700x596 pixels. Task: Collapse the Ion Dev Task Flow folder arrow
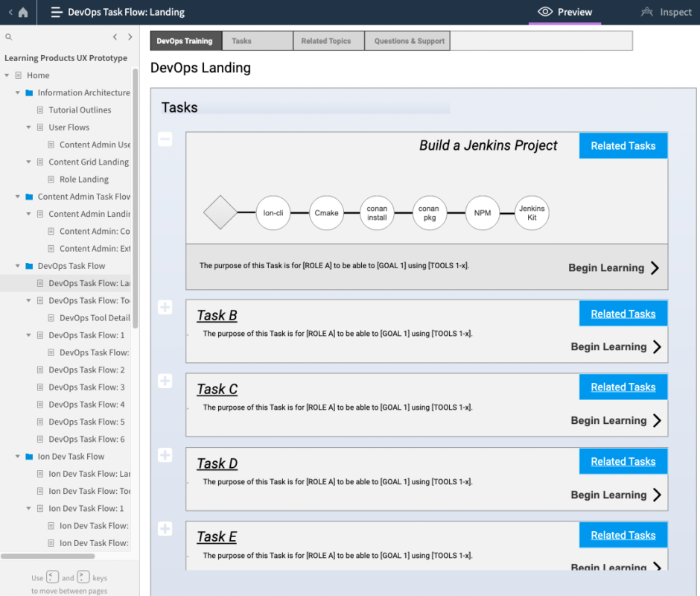click(17, 457)
